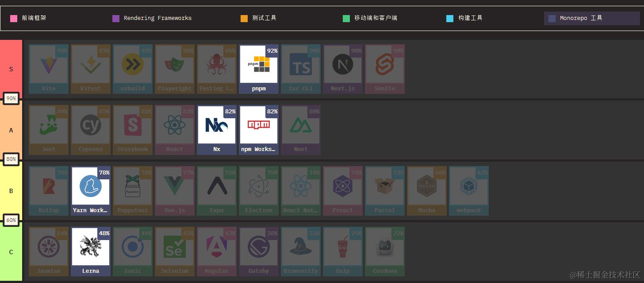
Task: Click the React Native card
Action: (301, 191)
